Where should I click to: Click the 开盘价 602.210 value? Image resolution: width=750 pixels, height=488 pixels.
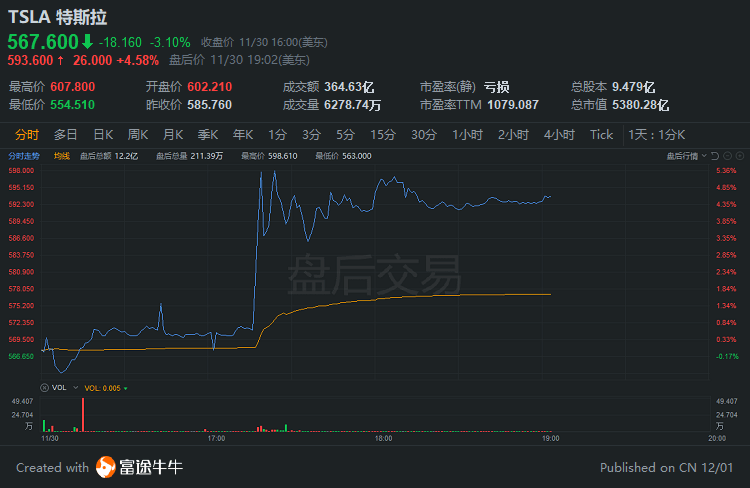point(210,87)
